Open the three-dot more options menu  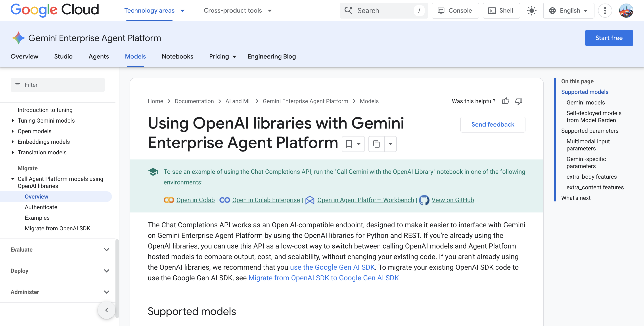click(x=605, y=10)
